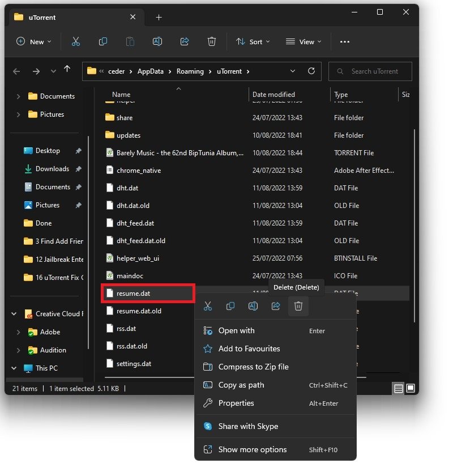Click the Rename icon in context menu
Screen dimensions: 453x476
253,307
